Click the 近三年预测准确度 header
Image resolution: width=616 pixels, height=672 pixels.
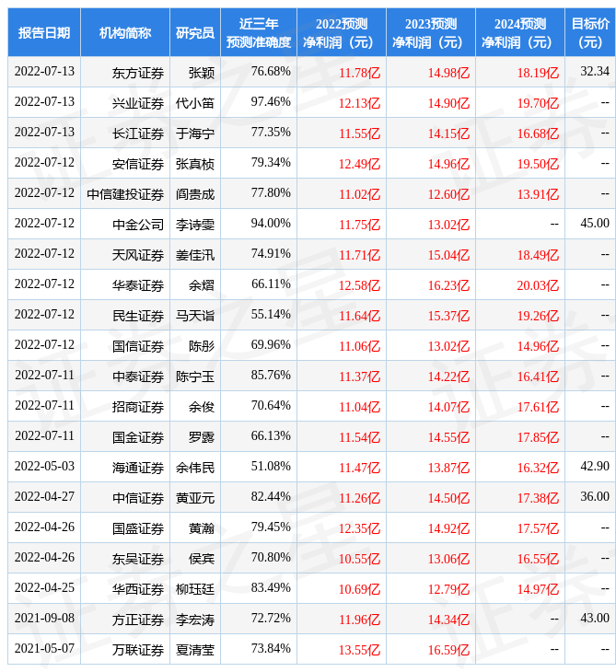[x=258, y=32]
